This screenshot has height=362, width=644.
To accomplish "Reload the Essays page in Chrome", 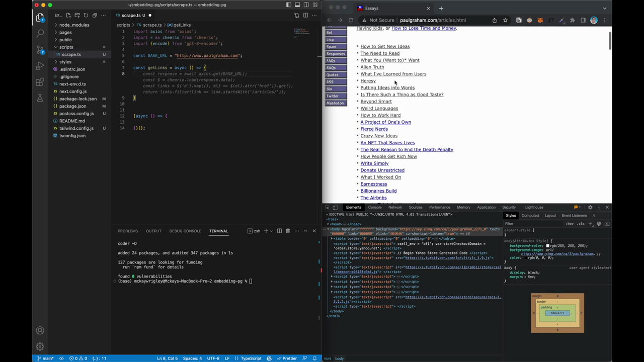I will coord(351,20).
